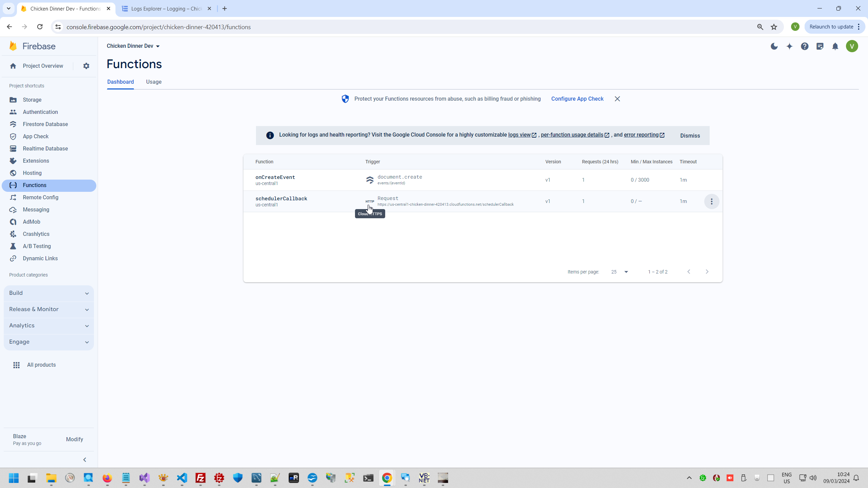
Task: Close the App Check banner
Action: pos(617,99)
